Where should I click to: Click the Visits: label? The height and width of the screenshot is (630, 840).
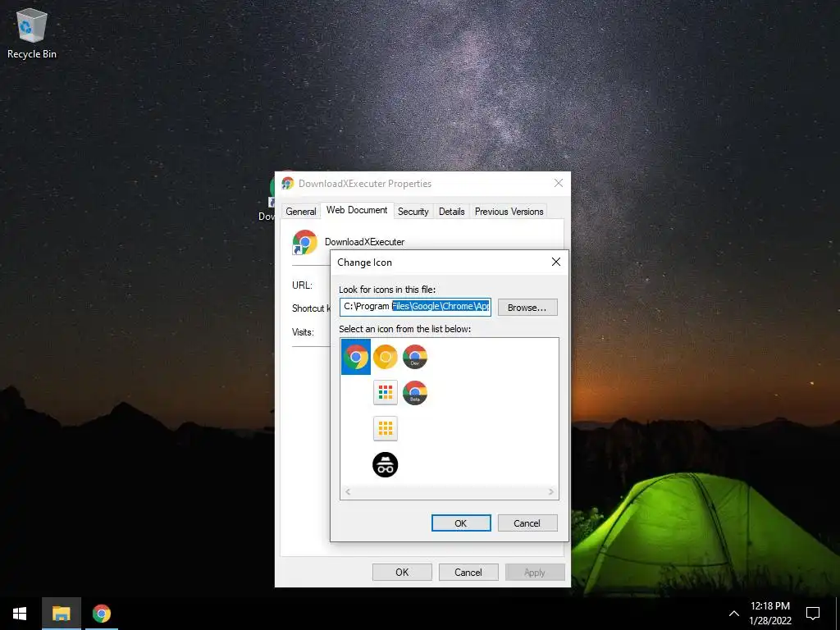(304, 332)
